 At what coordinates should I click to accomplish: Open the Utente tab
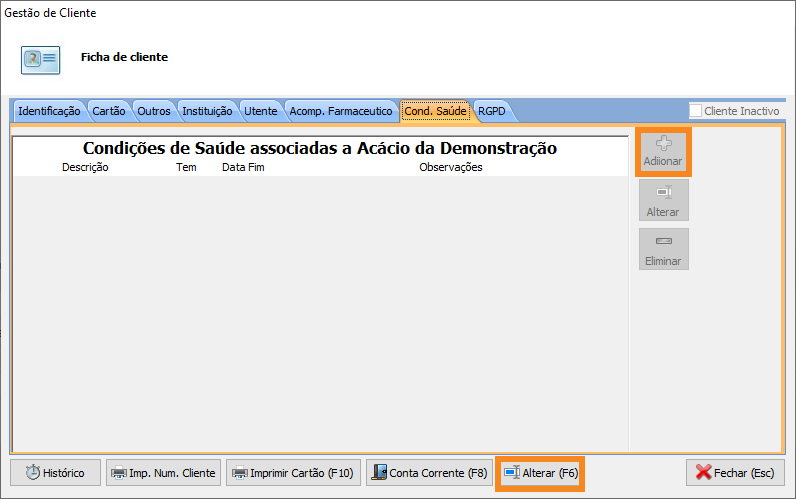pyautogui.click(x=261, y=111)
